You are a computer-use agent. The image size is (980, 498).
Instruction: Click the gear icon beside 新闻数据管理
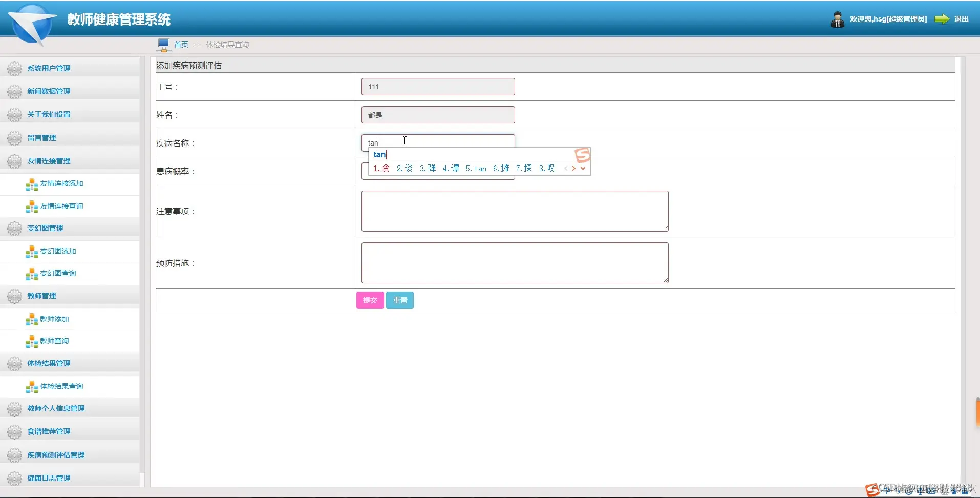point(14,91)
